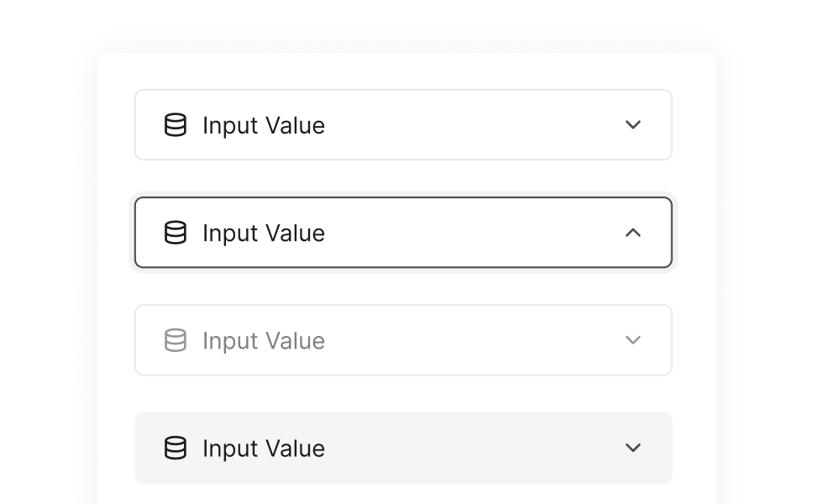The width and height of the screenshot is (814, 504).
Task: Click the grayed-out database icon in the disabled dropdown
Action: tap(175, 340)
